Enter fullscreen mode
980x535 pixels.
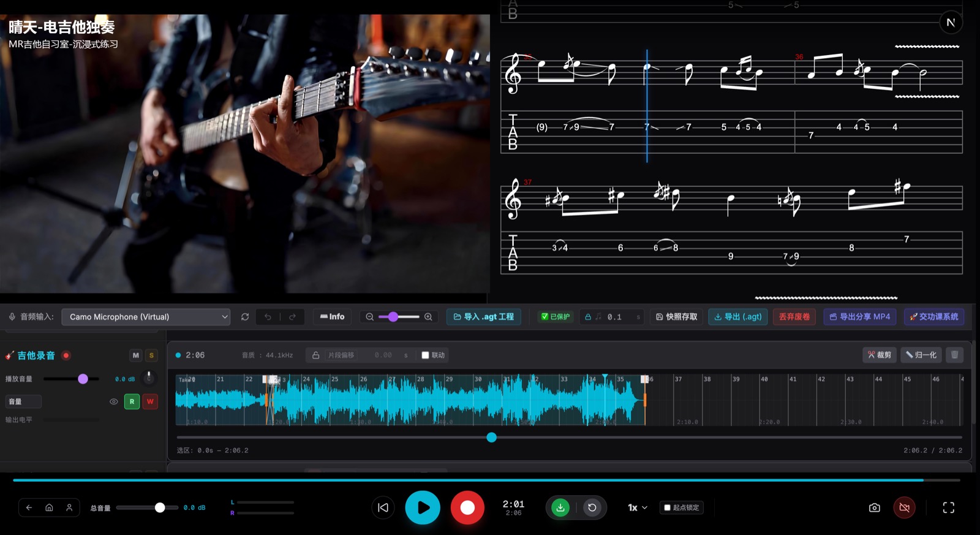tap(948, 507)
